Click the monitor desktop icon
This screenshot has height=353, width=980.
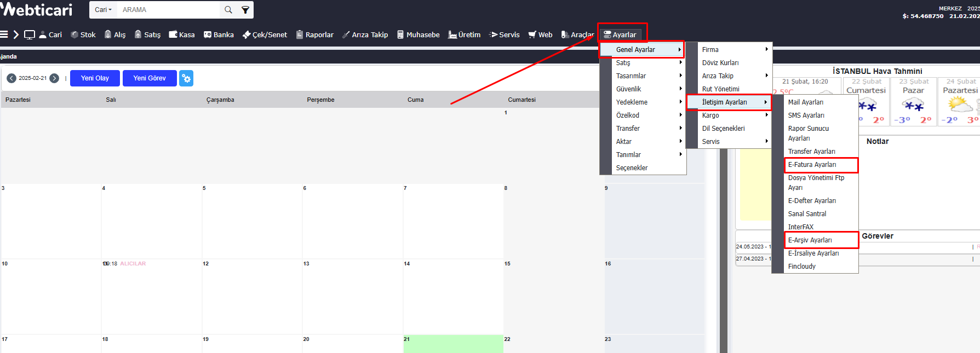click(30, 34)
